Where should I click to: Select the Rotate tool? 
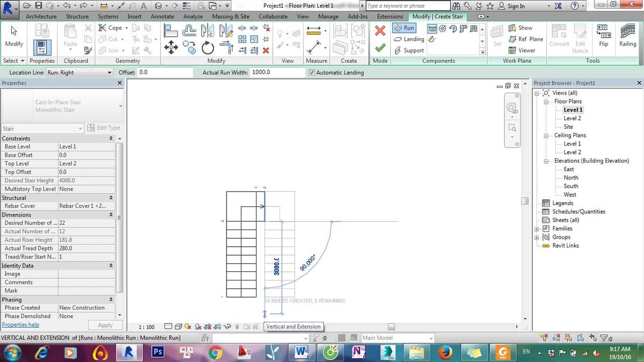pyautogui.click(x=208, y=48)
